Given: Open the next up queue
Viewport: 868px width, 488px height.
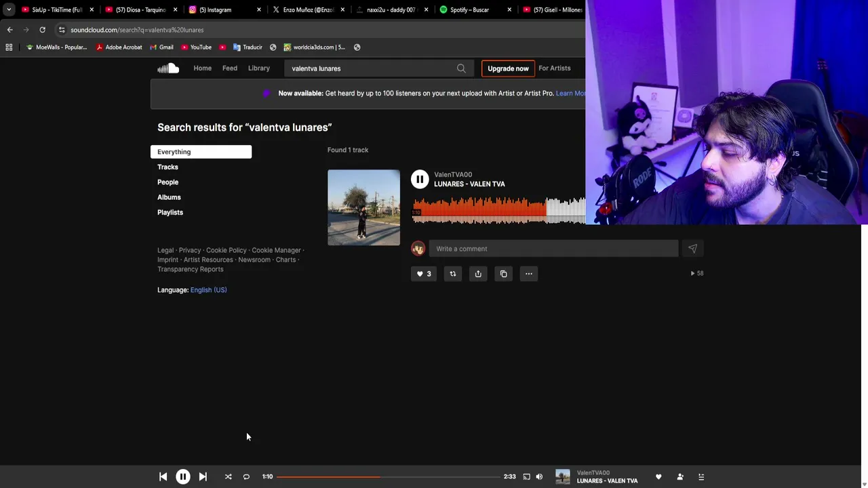Looking at the screenshot, I should (701, 476).
